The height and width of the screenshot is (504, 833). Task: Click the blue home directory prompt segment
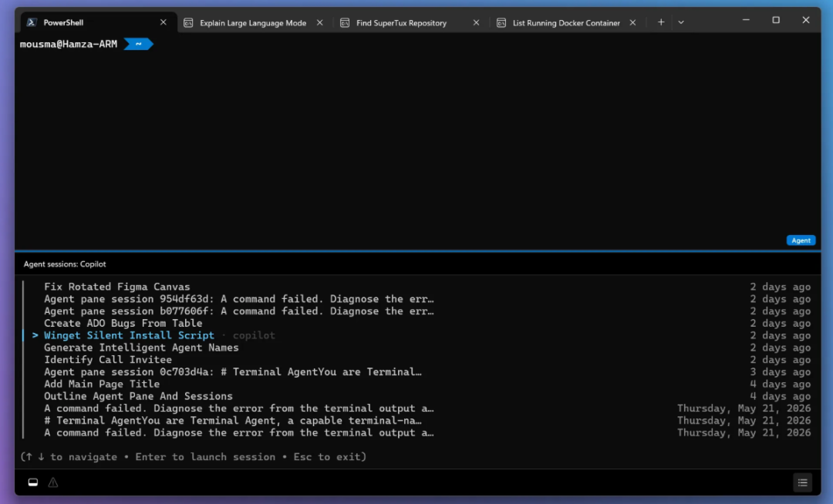[x=138, y=44]
